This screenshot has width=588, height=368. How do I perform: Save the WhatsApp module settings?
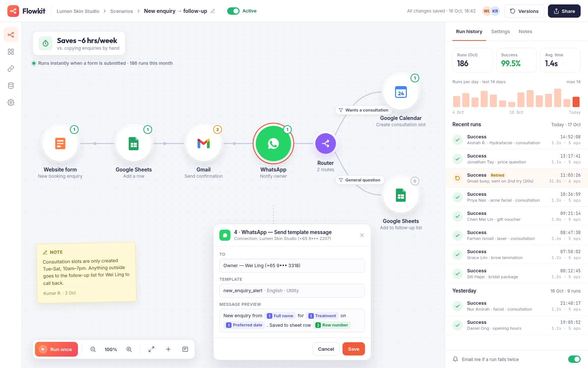coord(354,349)
